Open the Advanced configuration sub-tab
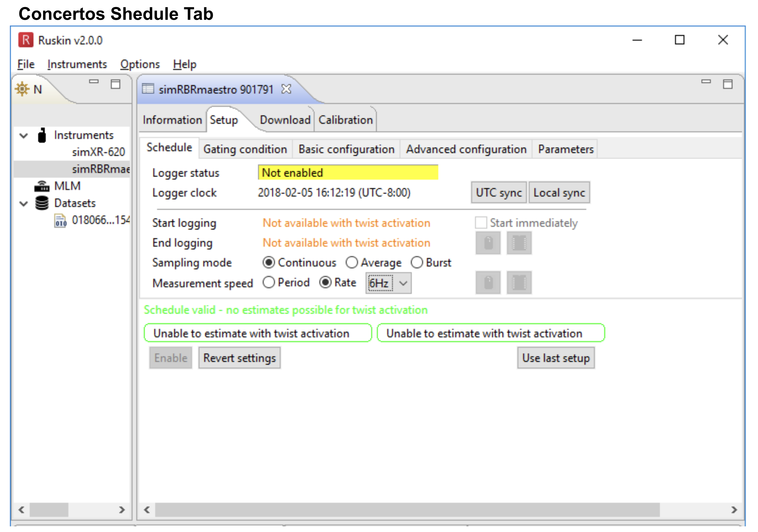 pos(466,149)
